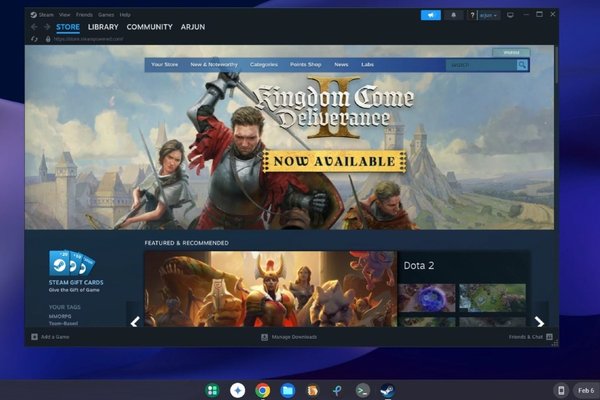The image size is (600, 400).
Task: Open the orange app icon on the shelf
Action: tap(313, 390)
